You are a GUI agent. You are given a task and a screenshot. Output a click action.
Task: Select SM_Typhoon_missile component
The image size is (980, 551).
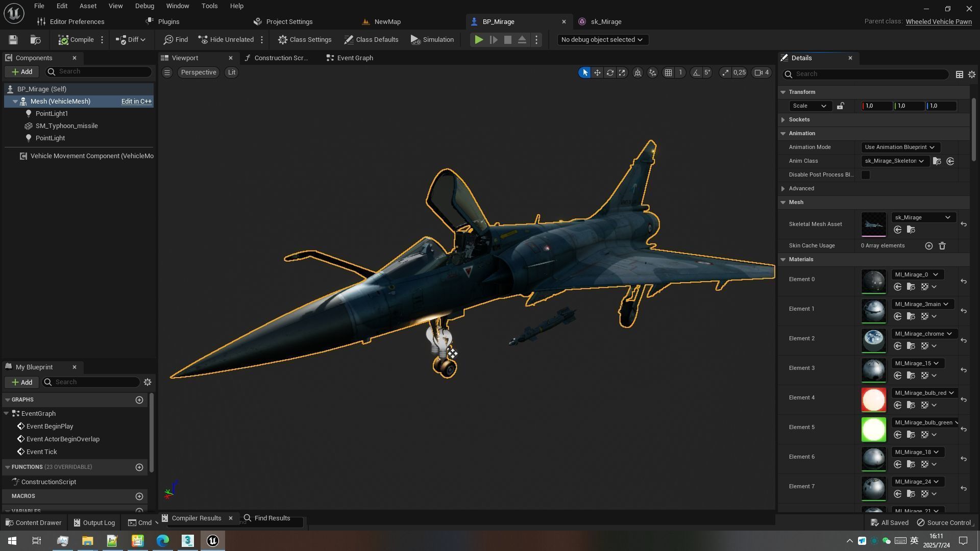pyautogui.click(x=66, y=126)
